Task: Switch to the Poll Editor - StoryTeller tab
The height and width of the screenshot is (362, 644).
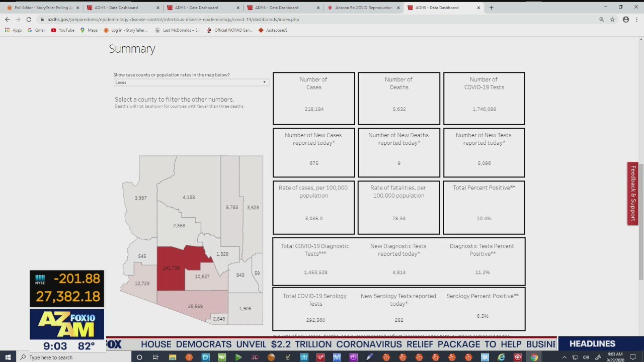Action: (x=40, y=8)
